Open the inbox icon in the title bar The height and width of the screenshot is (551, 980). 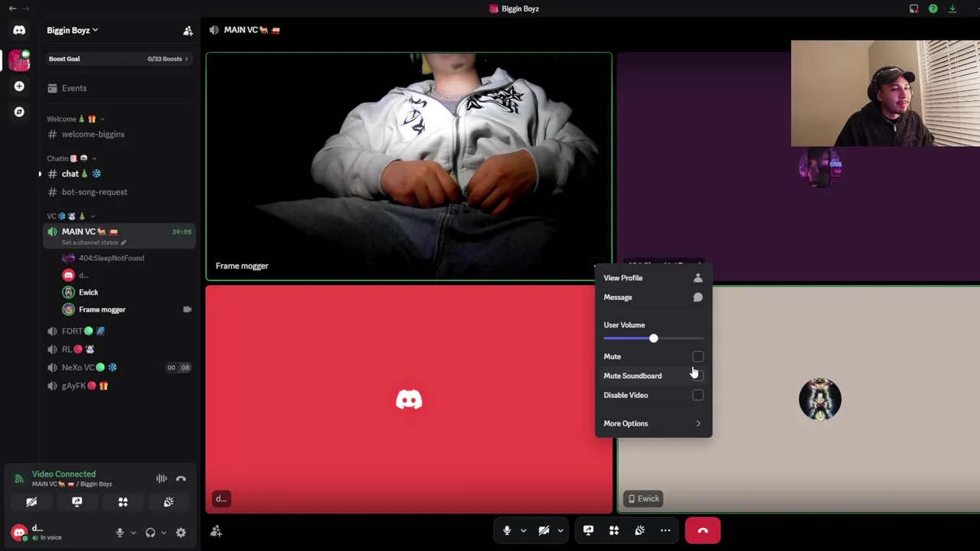[x=913, y=8]
